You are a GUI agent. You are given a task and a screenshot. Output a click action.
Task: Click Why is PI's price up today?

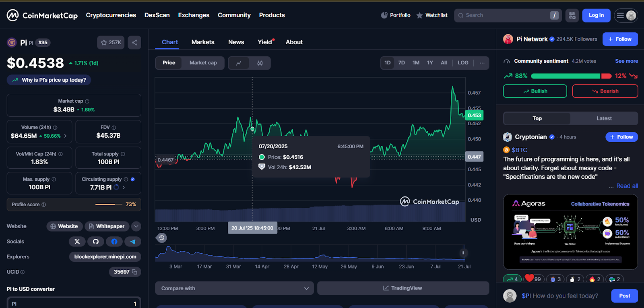(49, 80)
